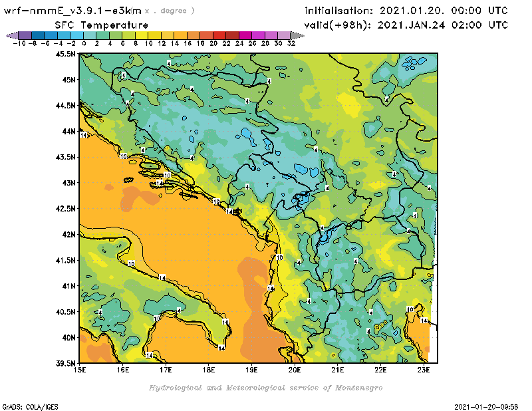Click the '39.5N' latitude axis label
The image size is (532, 411).
coord(65,363)
